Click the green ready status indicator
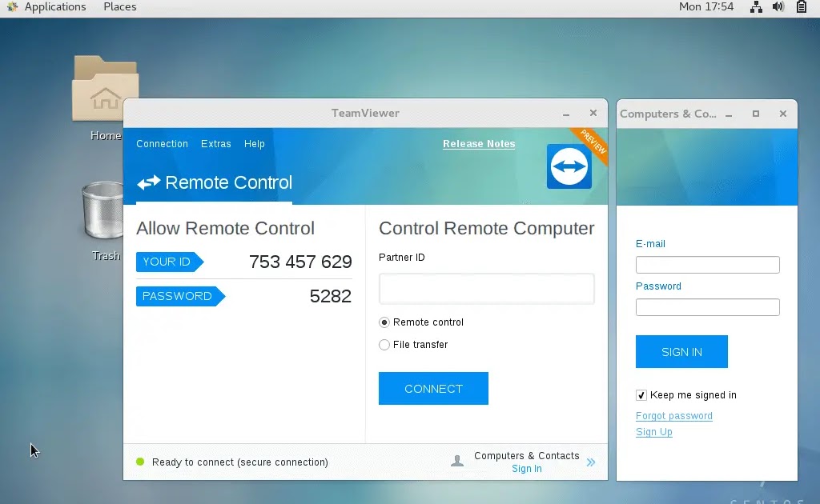 tap(140, 462)
